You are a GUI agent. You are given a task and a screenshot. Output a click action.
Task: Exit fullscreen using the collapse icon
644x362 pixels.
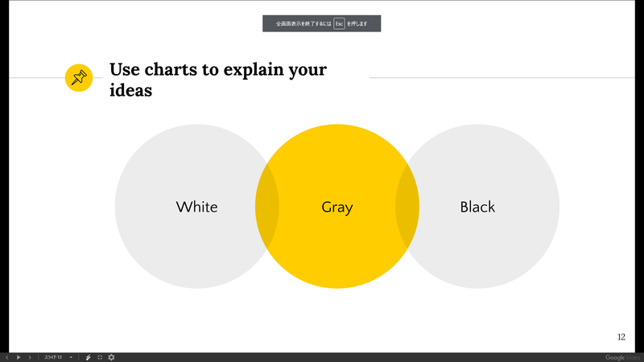click(x=100, y=357)
